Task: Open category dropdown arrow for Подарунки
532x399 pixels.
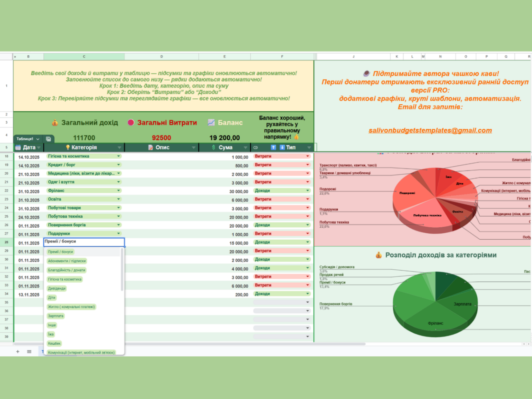Action: coord(118,233)
